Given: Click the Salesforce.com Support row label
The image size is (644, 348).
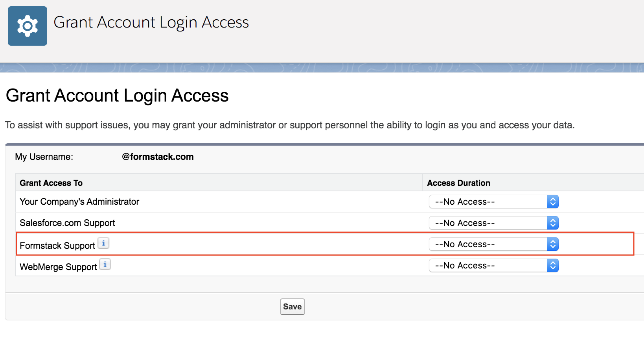Looking at the screenshot, I should pyautogui.click(x=67, y=223).
